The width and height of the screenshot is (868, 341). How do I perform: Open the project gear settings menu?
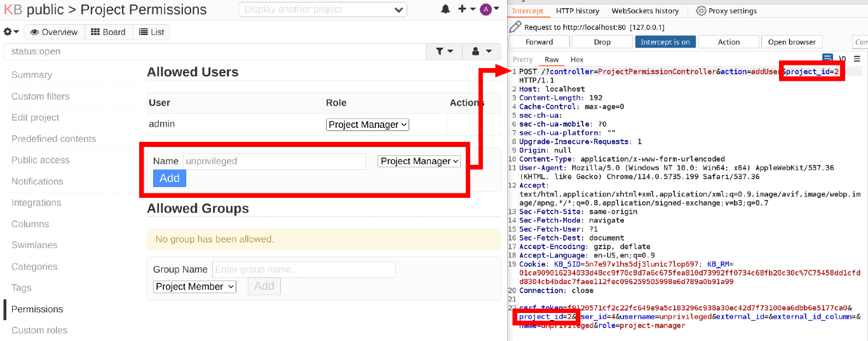[x=11, y=32]
